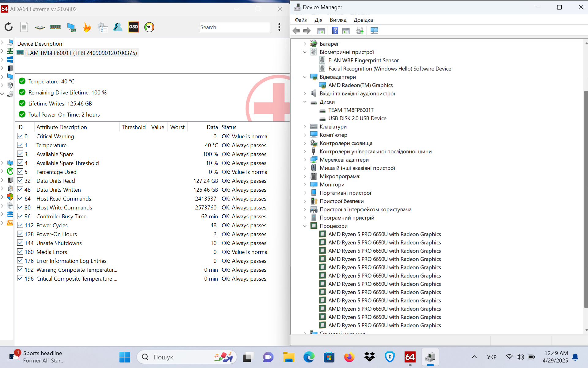Viewport: 588px width, 368px height.
Task: Open the SensorPanel gauge icon
Action: (149, 27)
